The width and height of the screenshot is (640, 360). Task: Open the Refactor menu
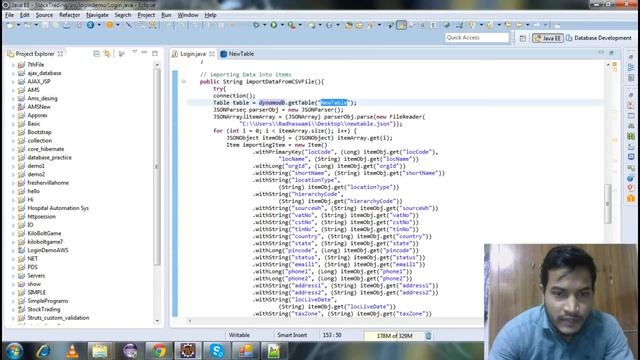point(69,15)
